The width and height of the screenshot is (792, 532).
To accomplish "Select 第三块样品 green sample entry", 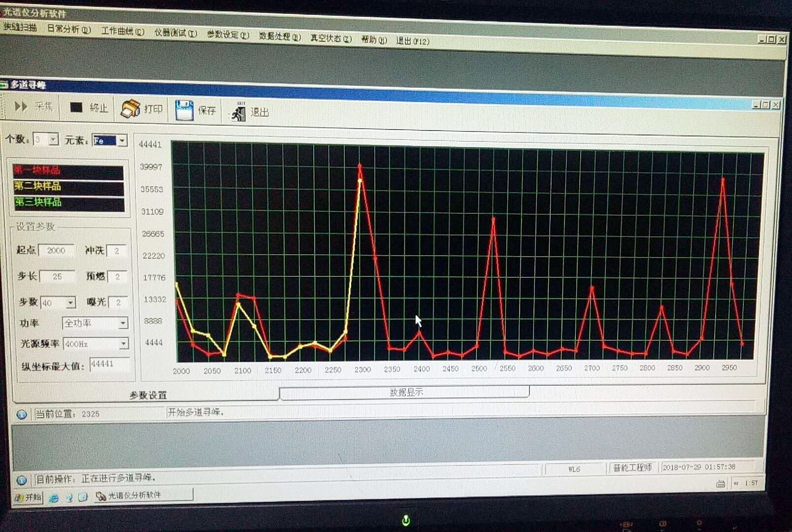I will [x=68, y=202].
